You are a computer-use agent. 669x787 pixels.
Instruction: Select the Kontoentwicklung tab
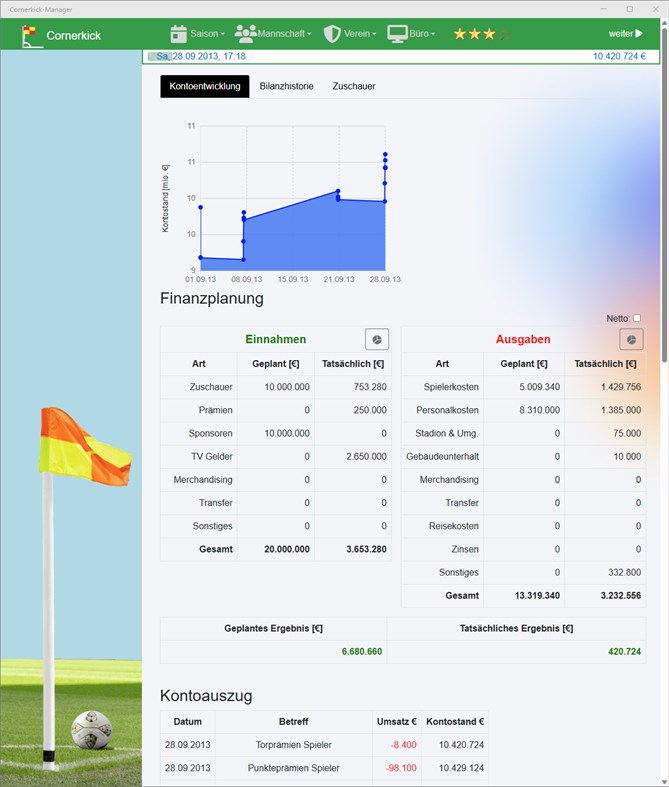point(205,86)
